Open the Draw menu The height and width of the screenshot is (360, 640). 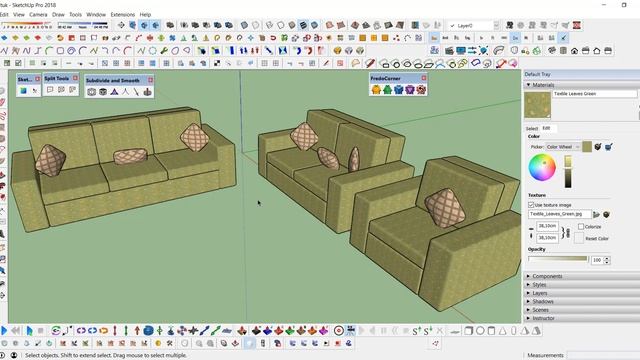(58, 14)
